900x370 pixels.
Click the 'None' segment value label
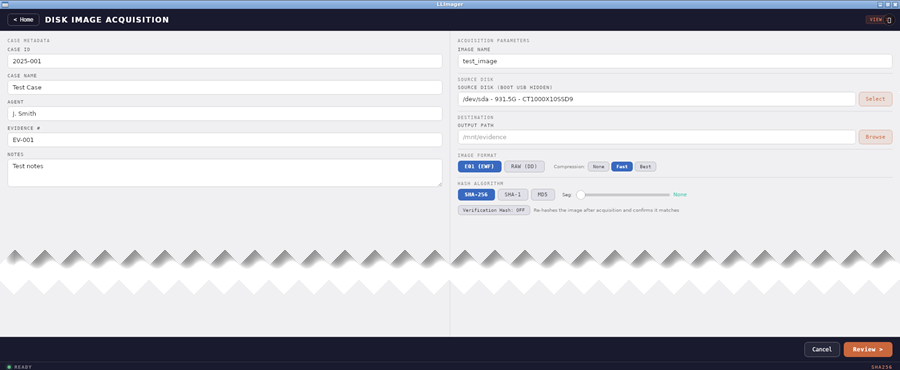pyautogui.click(x=680, y=194)
